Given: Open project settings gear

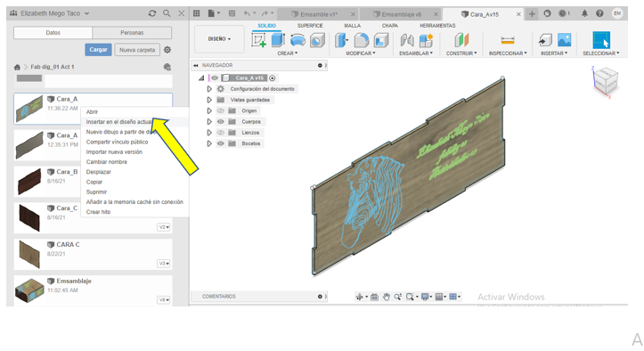Looking at the screenshot, I should 167,50.
